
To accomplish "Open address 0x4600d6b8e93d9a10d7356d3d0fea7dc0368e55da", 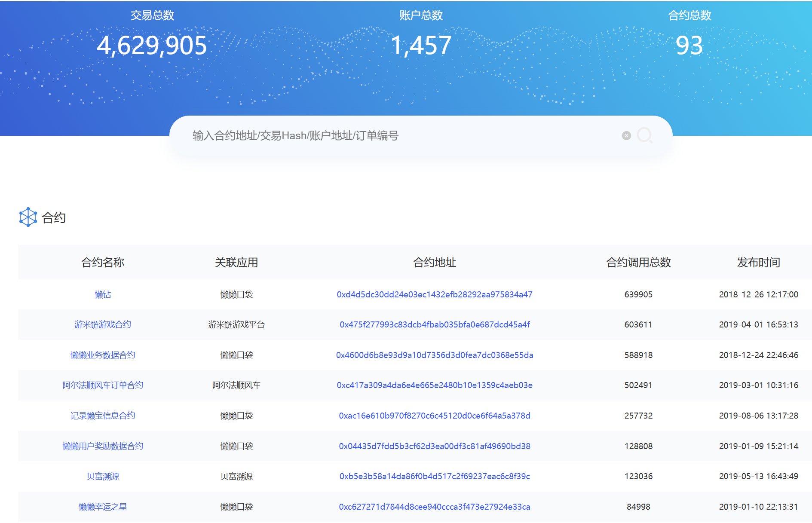I will pyautogui.click(x=435, y=355).
